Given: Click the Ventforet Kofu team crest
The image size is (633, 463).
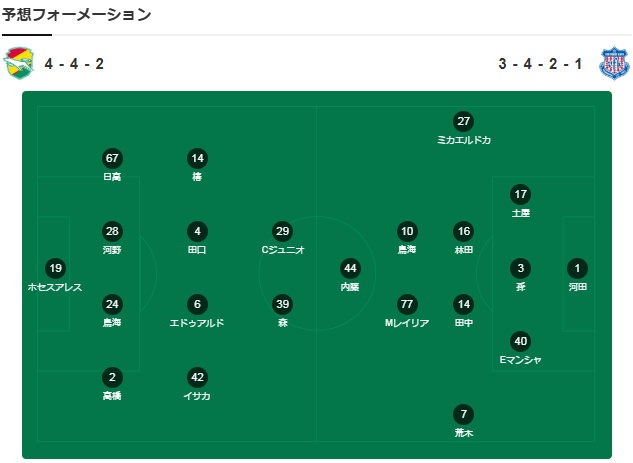Looking at the screenshot, I should click(614, 63).
